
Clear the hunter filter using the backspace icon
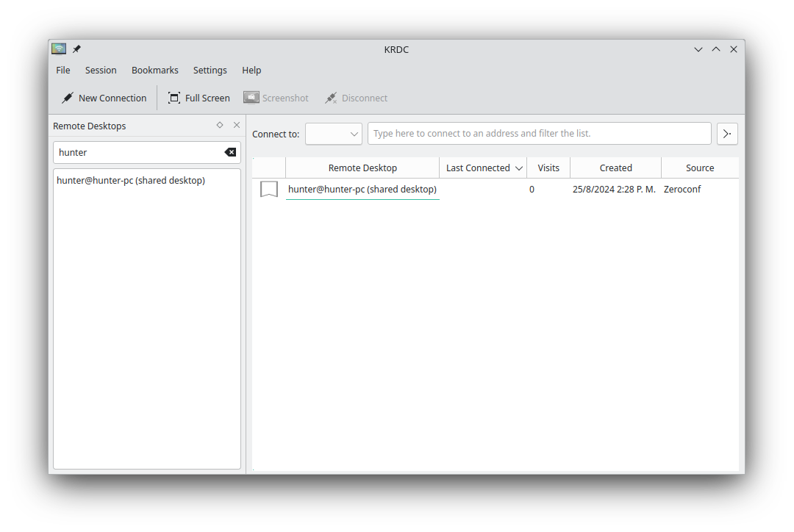pyautogui.click(x=230, y=152)
